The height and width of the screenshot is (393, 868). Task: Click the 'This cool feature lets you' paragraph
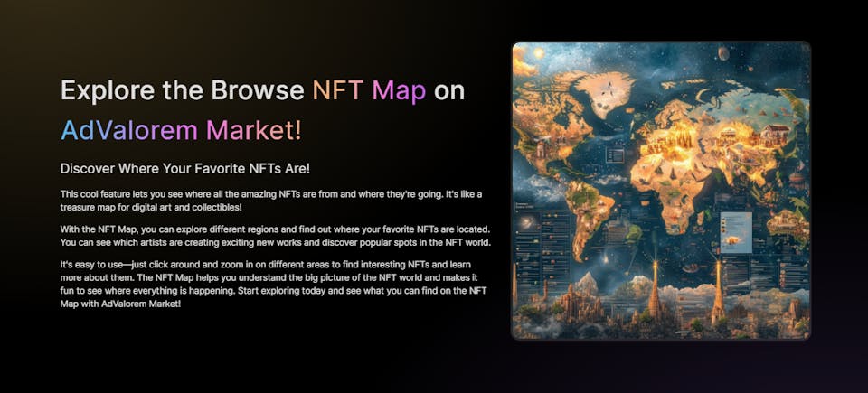coord(271,200)
